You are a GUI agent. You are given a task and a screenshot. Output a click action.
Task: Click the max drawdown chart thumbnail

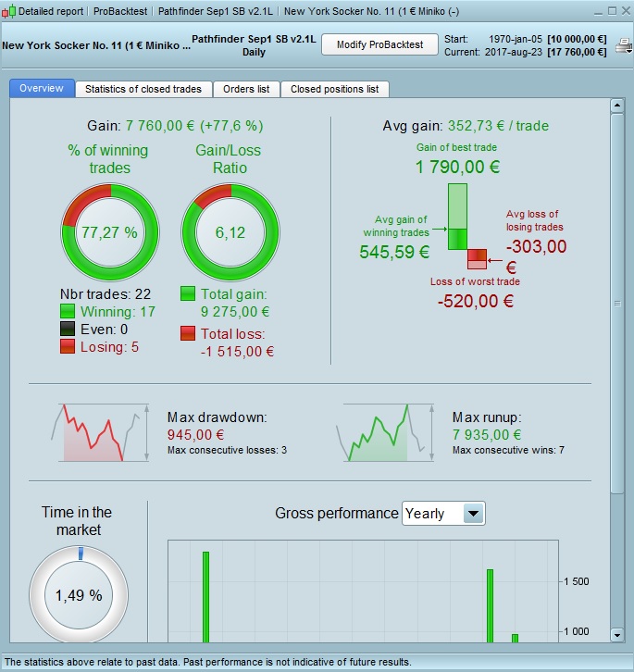[x=100, y=432]
